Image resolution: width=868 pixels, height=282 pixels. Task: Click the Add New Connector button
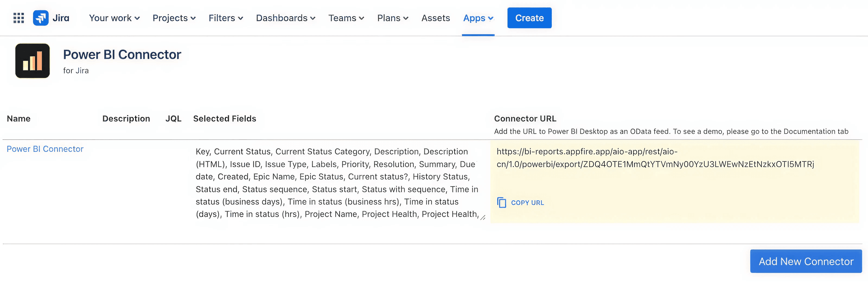tap(806, 261)
